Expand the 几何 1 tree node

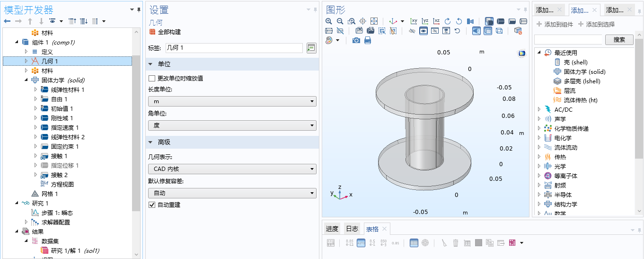click(x=26, y=61)
